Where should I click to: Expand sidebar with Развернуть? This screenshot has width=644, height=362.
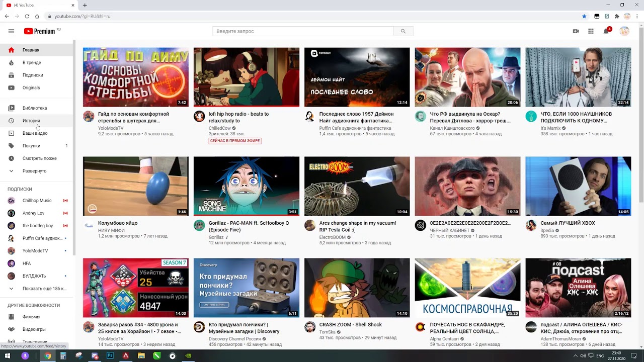(x=36, y=171)
